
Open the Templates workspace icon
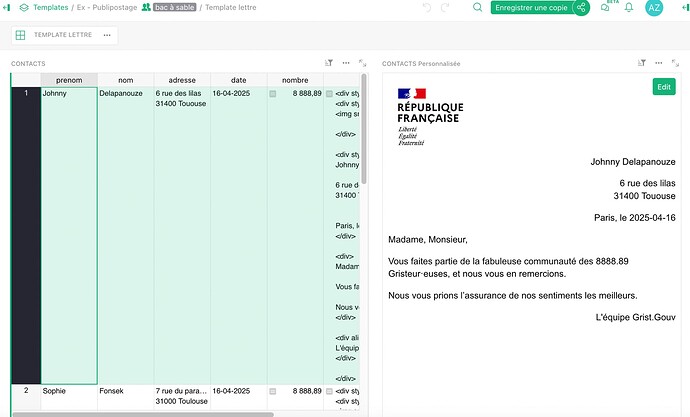[24, 7]
